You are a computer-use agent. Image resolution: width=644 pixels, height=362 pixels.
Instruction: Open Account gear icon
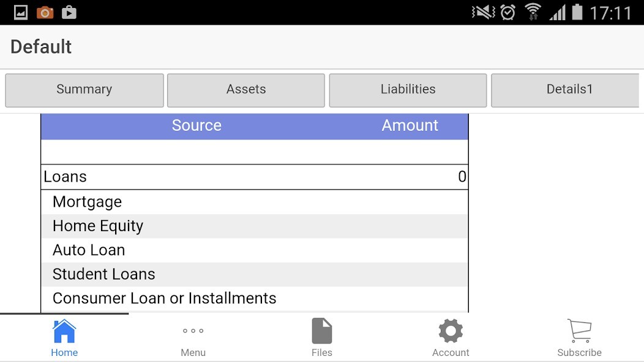(451, 331)
